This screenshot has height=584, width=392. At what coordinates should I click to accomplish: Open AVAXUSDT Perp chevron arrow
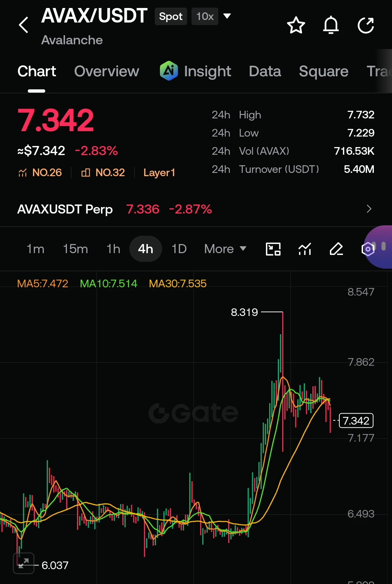click(x=369, y=209)
